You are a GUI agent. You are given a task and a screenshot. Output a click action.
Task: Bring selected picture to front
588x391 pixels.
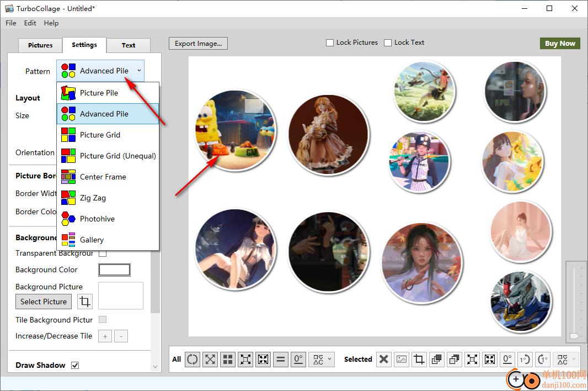436,360
